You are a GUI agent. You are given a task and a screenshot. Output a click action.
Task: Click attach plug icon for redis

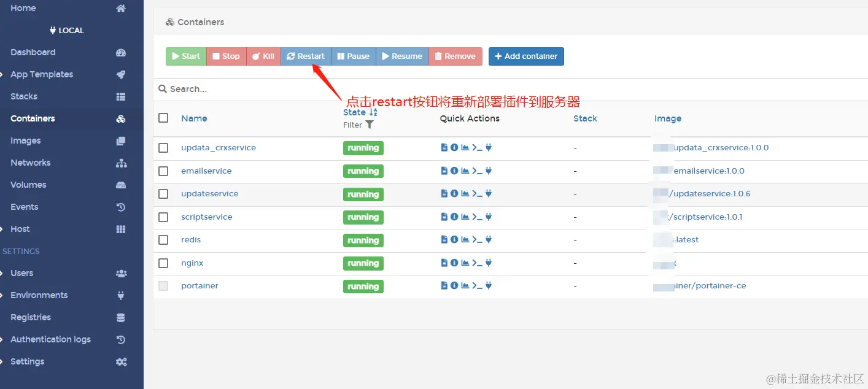point(489,239)
